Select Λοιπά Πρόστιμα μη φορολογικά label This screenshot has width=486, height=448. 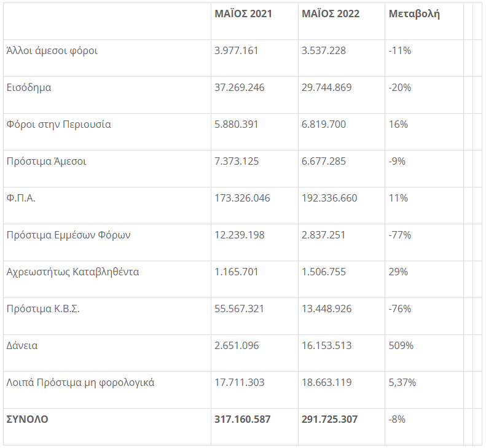(80, 383)
